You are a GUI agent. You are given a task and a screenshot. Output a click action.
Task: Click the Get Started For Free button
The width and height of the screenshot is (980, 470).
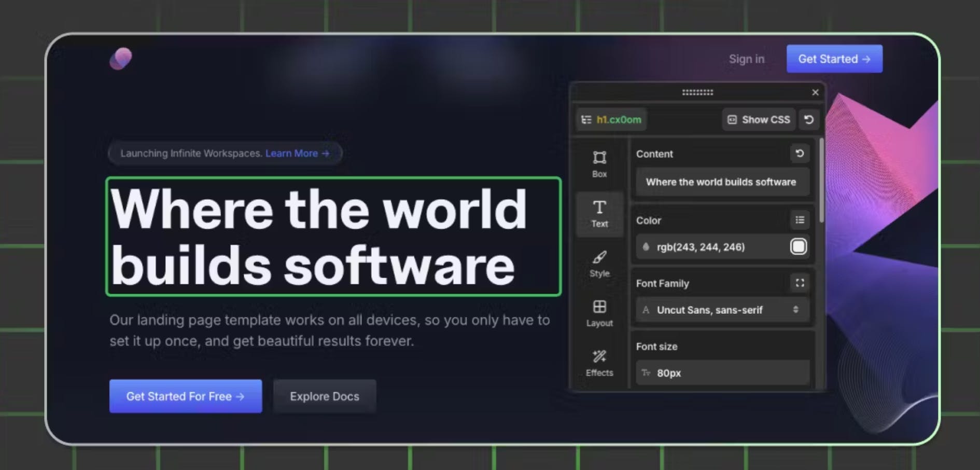coord(186,396)
